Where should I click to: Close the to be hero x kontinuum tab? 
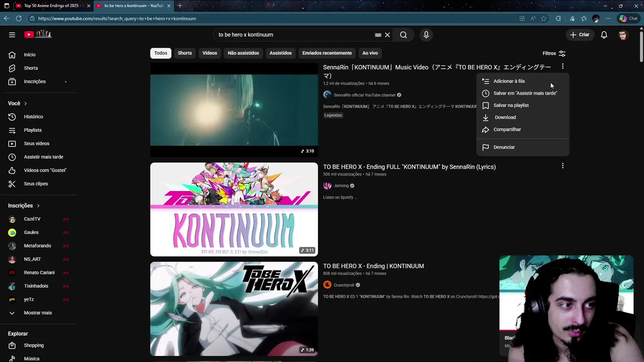click(169, 6)
